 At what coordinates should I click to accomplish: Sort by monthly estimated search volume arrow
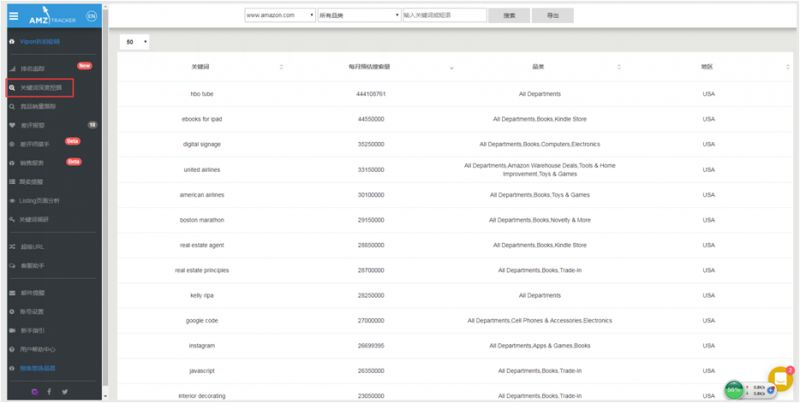click(x=451, y=68)
